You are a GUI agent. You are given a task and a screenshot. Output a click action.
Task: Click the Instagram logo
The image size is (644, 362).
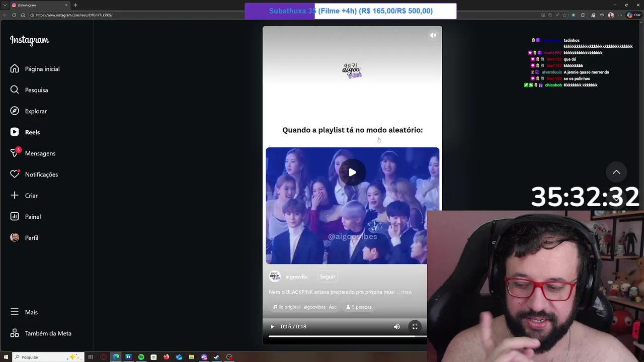pos(29,40)
